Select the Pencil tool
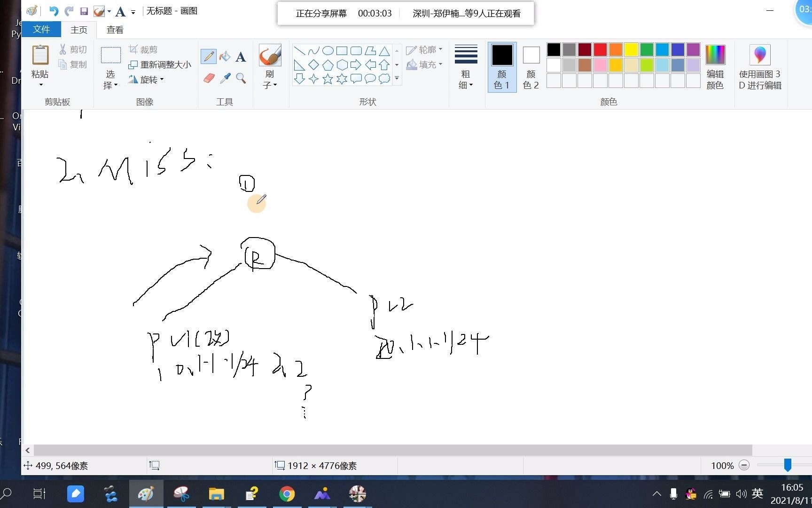The width and height of the screenshot is (812, 508). point(209,56)
